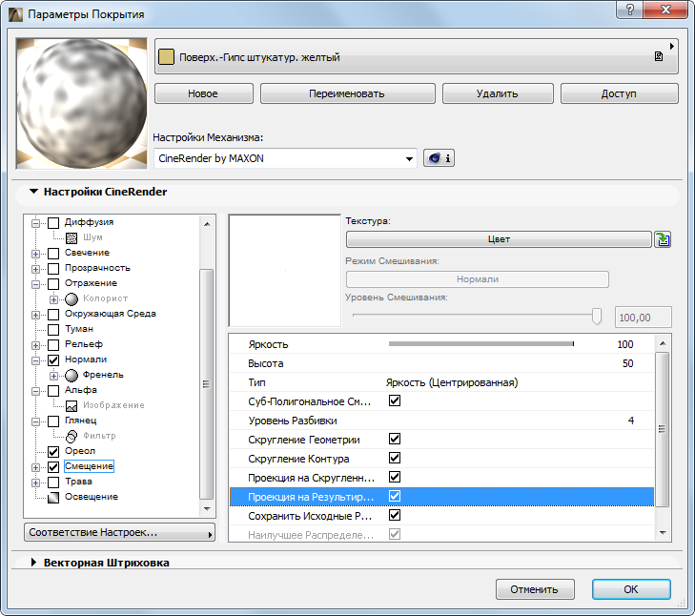
Task: Enable the Диффузия channel checkbox
Action: pos(53,222)
